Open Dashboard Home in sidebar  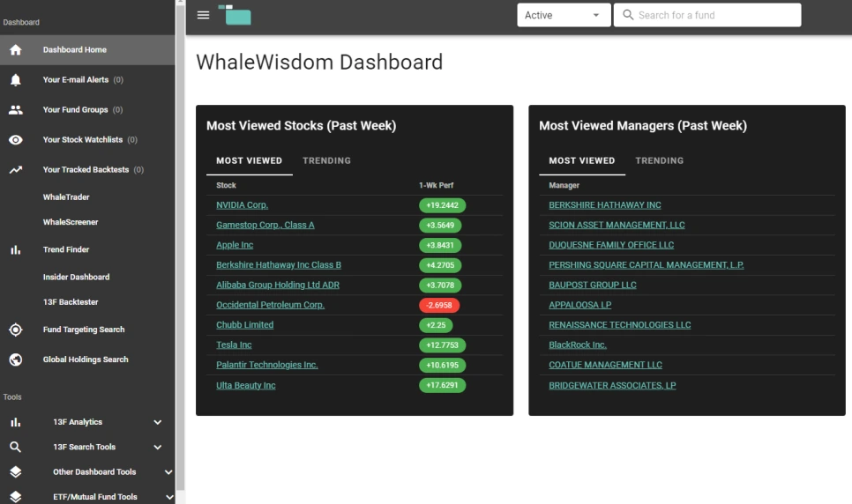(x=87, y=50)
